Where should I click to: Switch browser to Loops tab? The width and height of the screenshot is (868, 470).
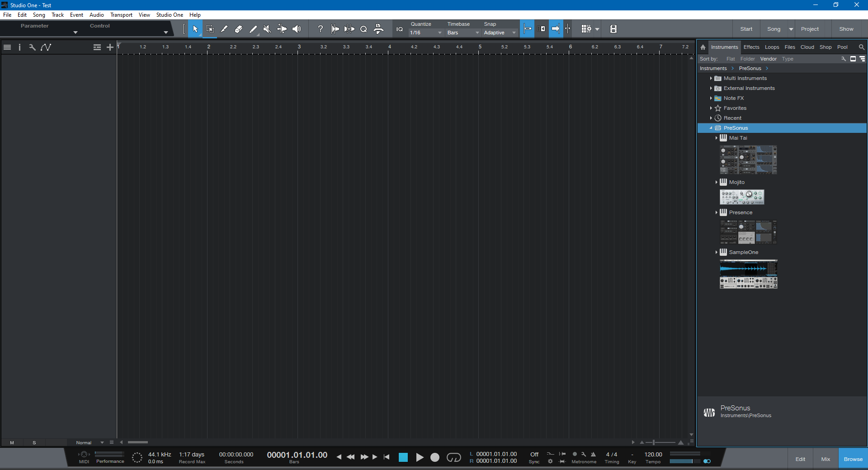772,47
